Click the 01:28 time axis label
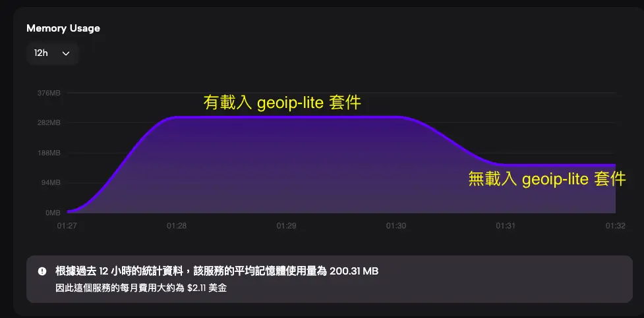Viewport: 644px width, 318px height. pos(176,226)
